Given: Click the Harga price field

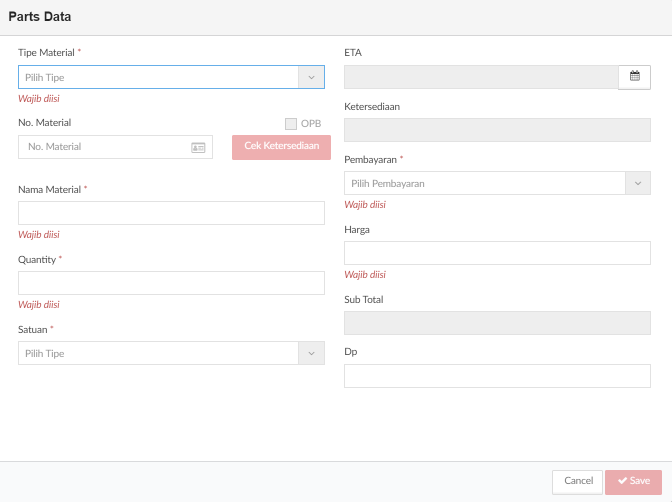Looking at the screenshot, I should (497, 253).
